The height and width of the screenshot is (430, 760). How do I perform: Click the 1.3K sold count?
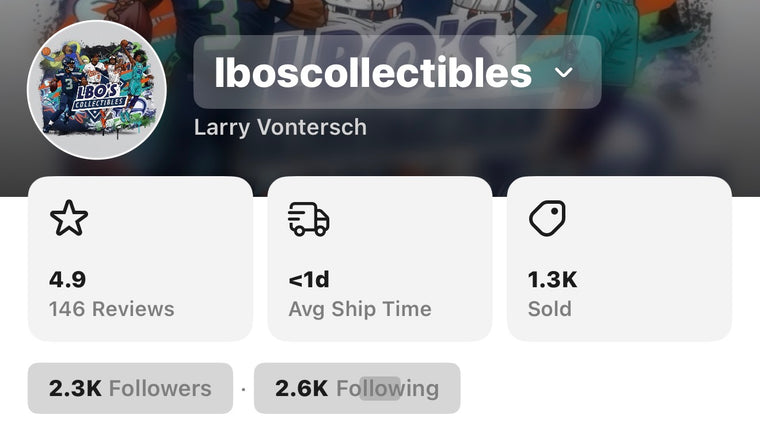point(553,279)
